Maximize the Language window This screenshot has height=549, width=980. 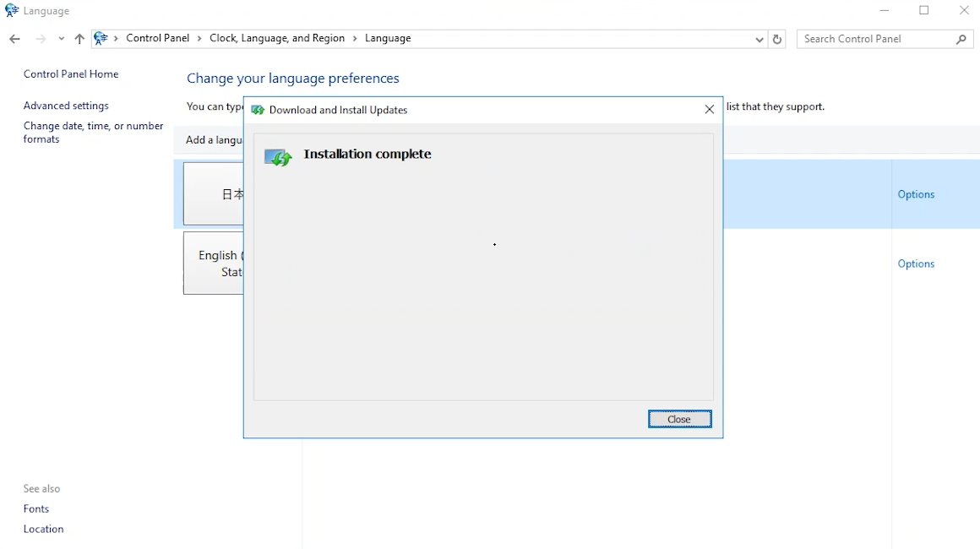(923, 11)
